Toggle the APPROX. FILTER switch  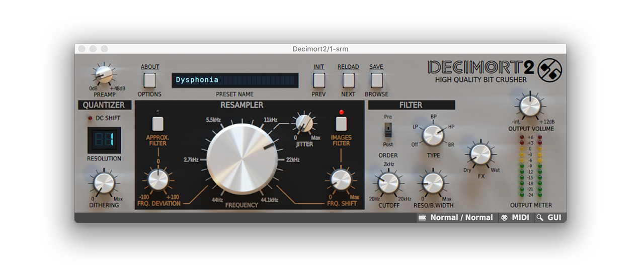(x=158, y=124)
